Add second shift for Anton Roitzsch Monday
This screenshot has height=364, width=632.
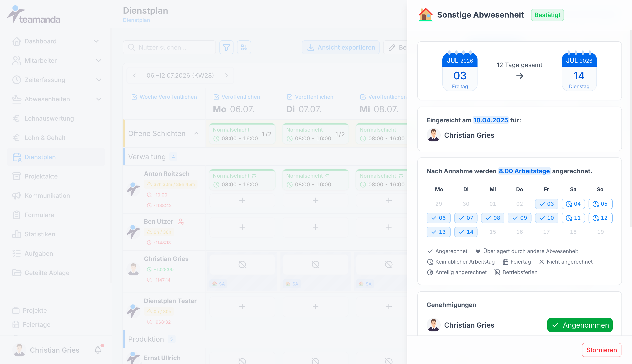pos(242,200)
